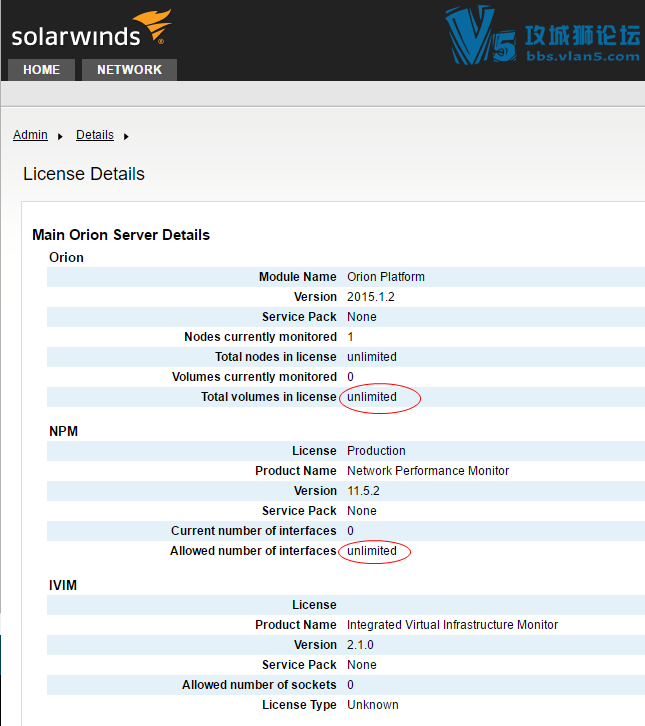Open the NETWORK tab
Image resolution: width=645 pixels, height=726 pixels.
click(x=129, y=70)
